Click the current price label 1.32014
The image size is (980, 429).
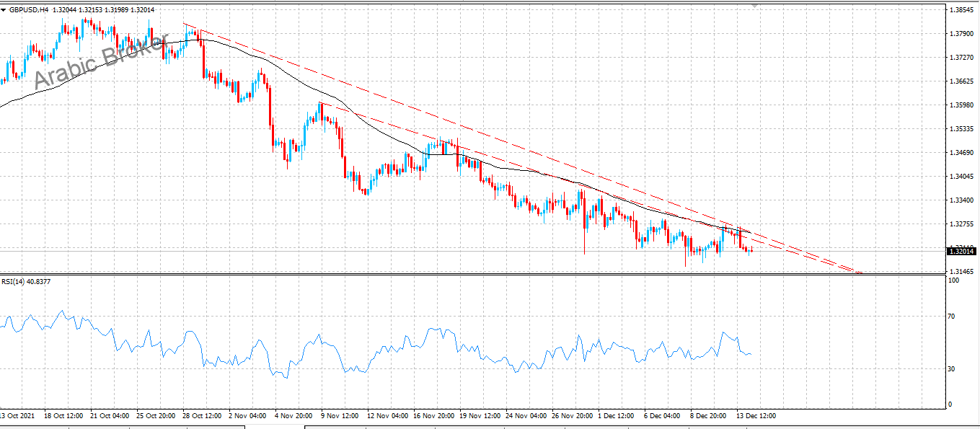[962, 251]
